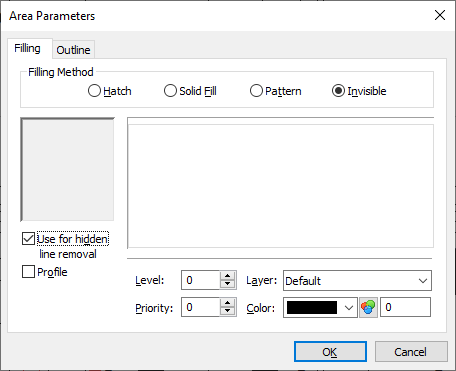Click the empty pattern list area
The height and width of the screenshot is (371, 456).
[x=281, y=186]
